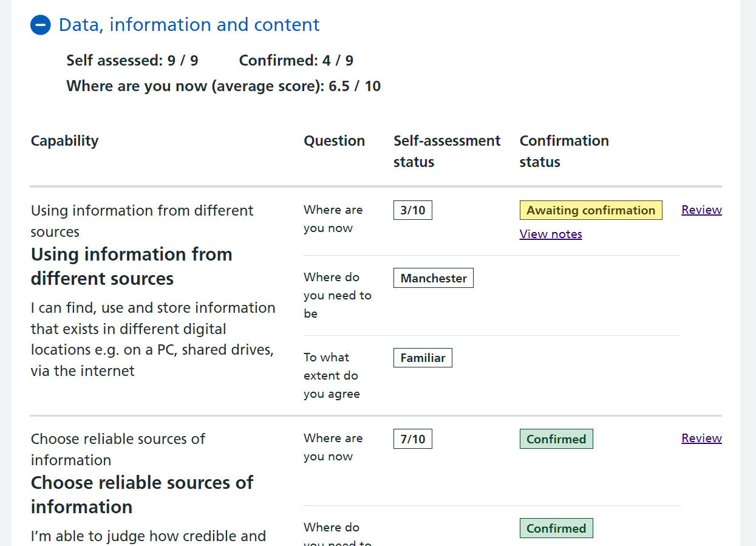The width and height of the screenshot is (756, 546).
Task: Click the Confirmed badge beside the 7/10 score
Action: [x=556, y=439]
